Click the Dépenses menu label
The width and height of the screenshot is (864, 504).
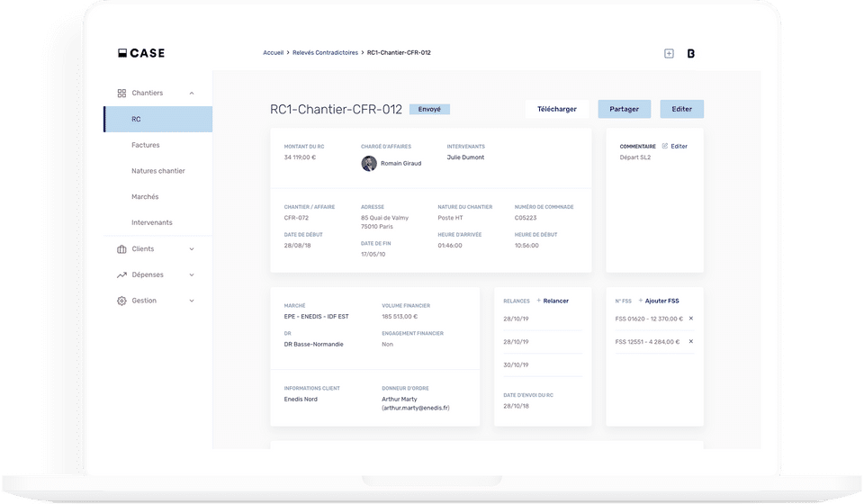(x=148, y=274)
